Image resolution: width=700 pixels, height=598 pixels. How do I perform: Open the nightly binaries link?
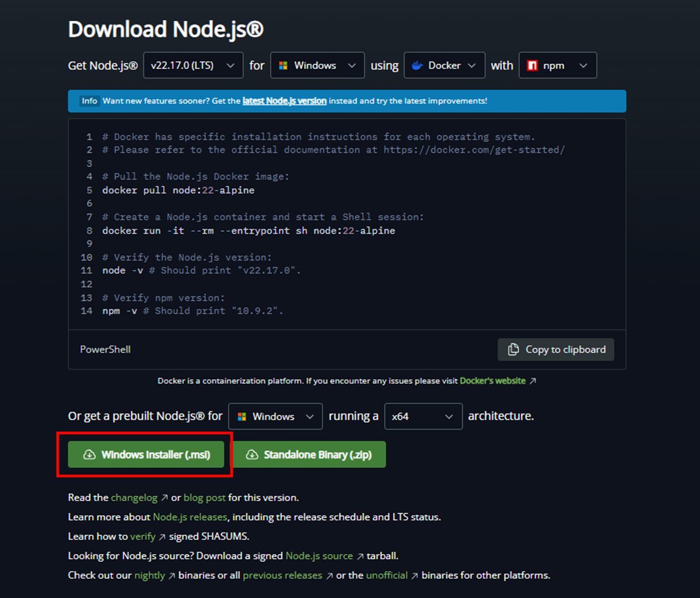[149, 575]
